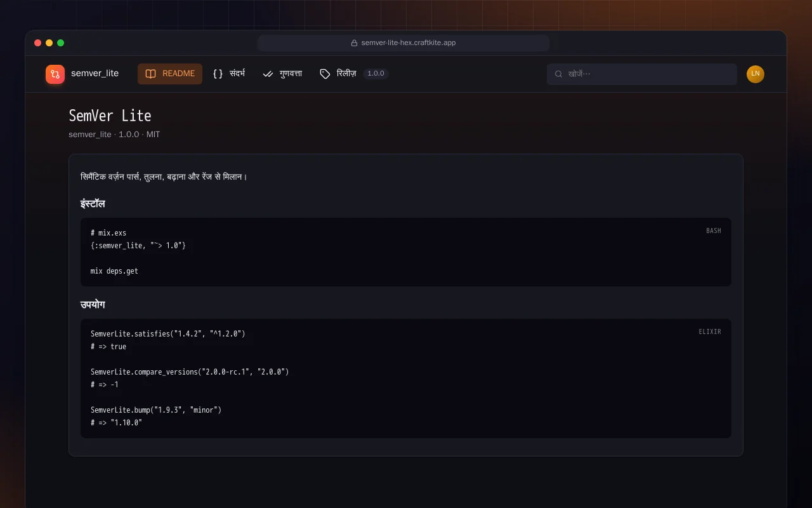The image size is (812, 508).
Task: Click the 'semver_lite · 1.0.0 · MIT' subtitle
Action: coord(114,135)
